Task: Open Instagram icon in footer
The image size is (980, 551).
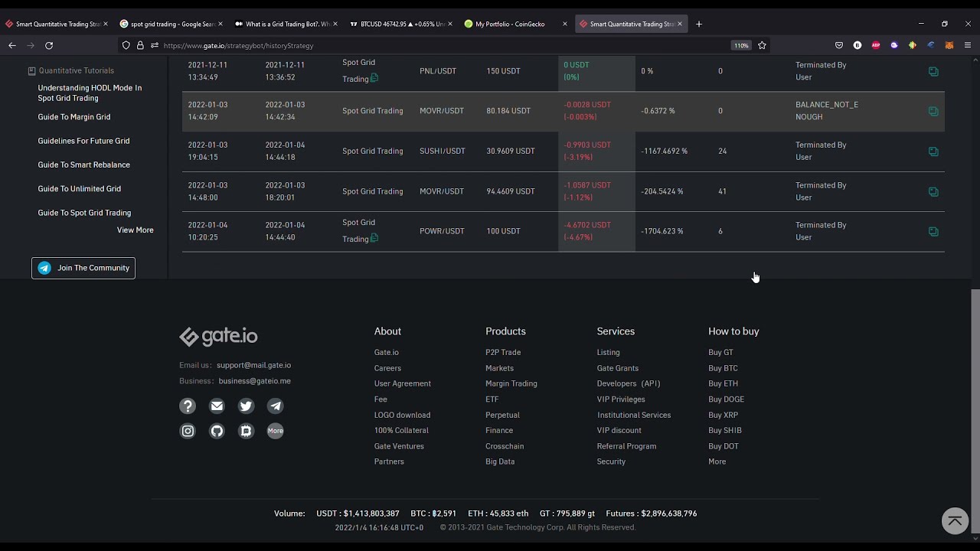Action: coord(188,431)
